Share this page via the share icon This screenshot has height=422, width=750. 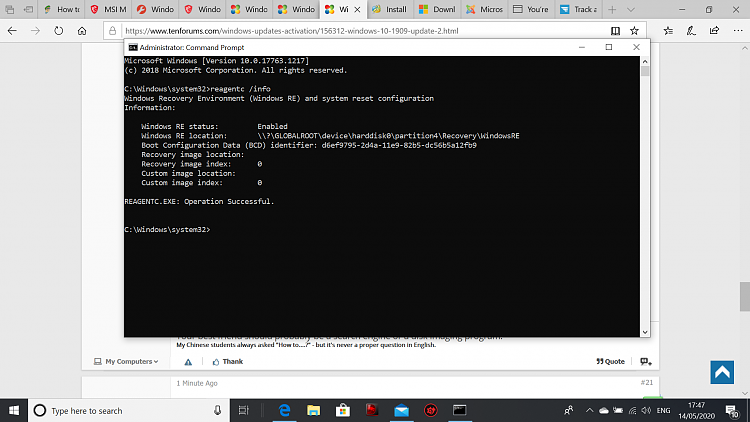pos(714,31)
